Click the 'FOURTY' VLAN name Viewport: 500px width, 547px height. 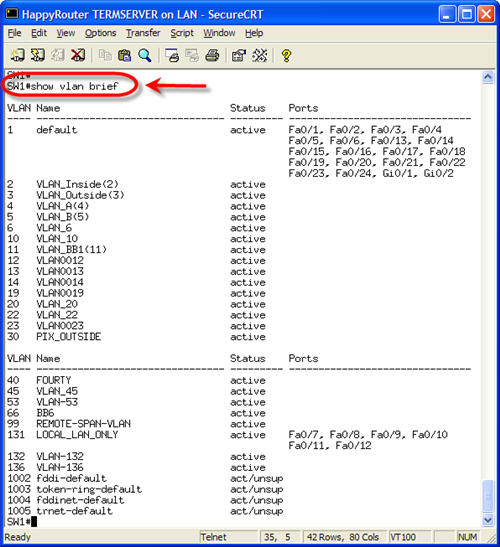coord(54,380)
